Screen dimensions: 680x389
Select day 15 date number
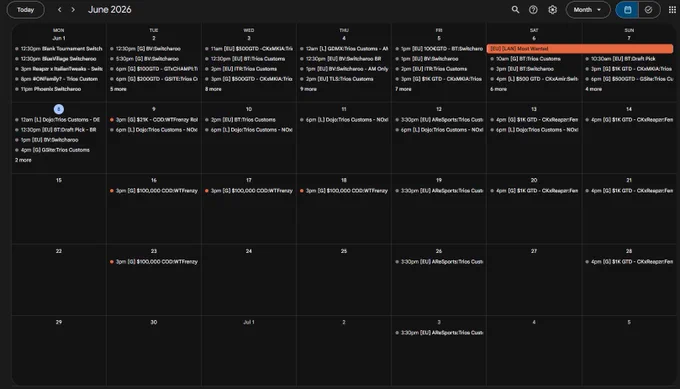(x=59, y=180)
